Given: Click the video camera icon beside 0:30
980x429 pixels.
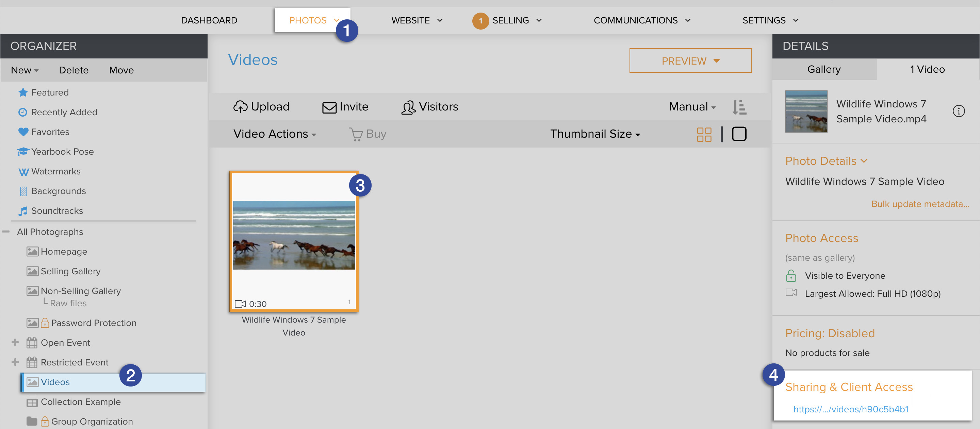Looking at the screenshot, I should pyautogui.click(x=240, y=304).
